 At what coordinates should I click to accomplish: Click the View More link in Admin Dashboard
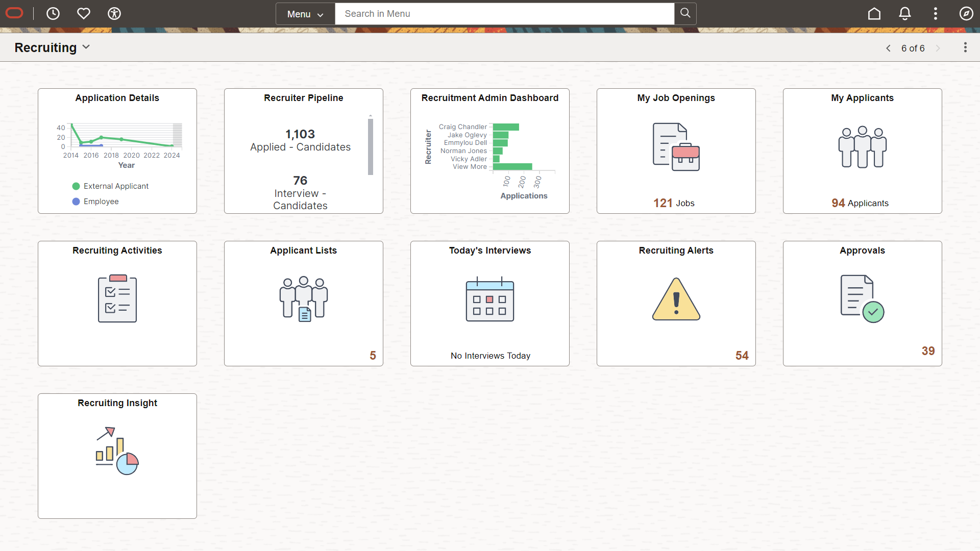click(x=469, y=166)
